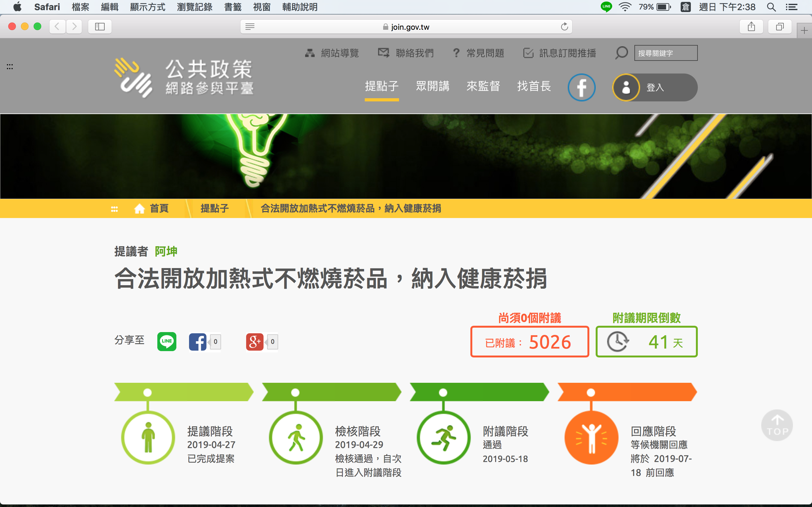Open the grid menu beside the breadcrumb home

(115, 208)
